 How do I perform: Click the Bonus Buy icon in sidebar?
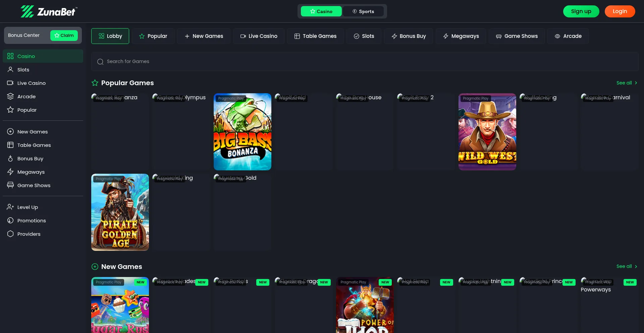pos(10,158)
